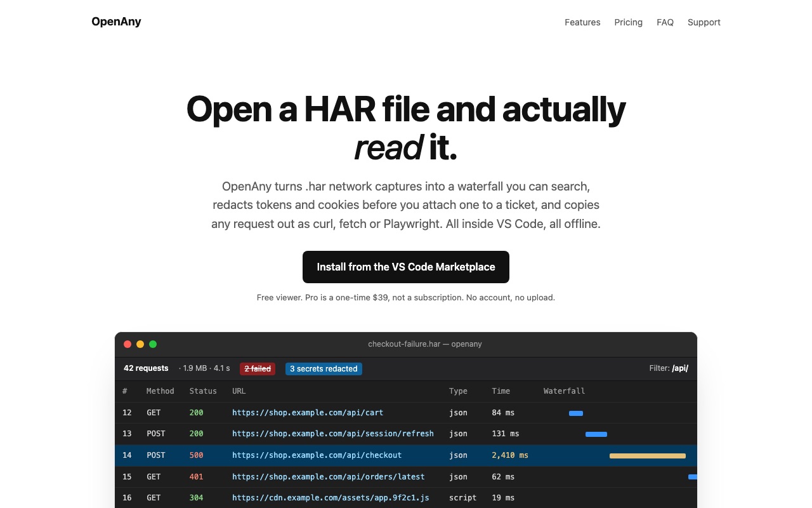This screenshot has width=812, height=508.
Task: Click the 500 status code
Action: pyautogui.click(x=196, y=455)
